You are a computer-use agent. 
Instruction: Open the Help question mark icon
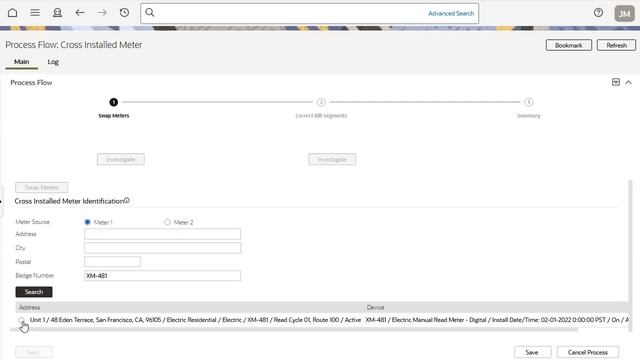tap(598, 13)
